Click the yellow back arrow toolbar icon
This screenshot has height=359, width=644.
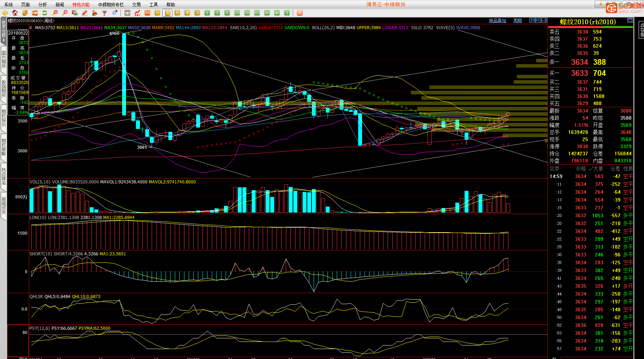point(5,13)
